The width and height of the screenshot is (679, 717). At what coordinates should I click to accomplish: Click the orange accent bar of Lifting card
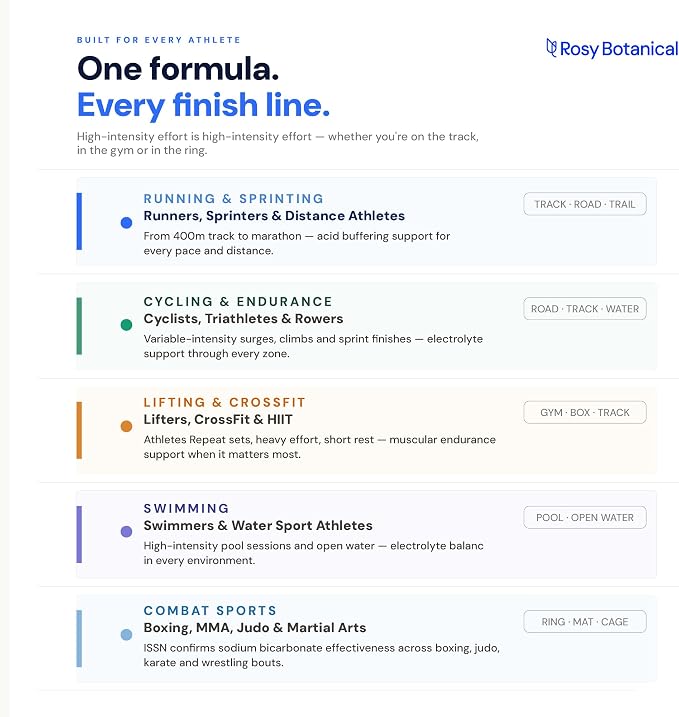pyautogui.click(x=79, y=430)
